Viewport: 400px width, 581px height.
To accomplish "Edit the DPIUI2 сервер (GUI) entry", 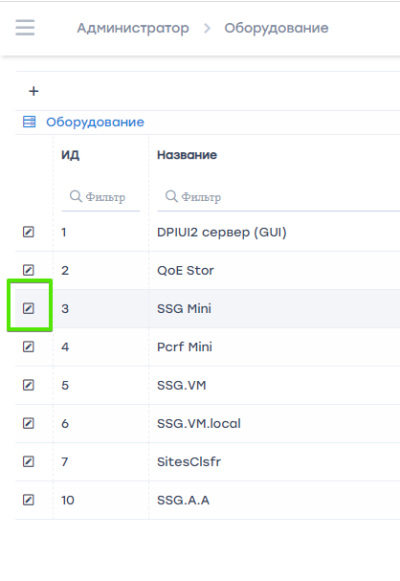I will click(29, 232).
